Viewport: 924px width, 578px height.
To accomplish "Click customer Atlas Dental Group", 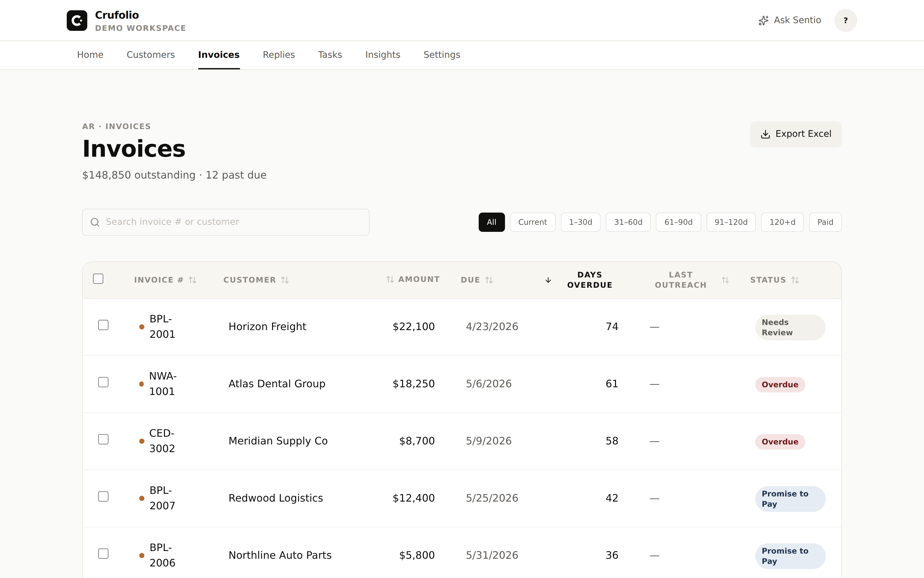I will (277, 384).
